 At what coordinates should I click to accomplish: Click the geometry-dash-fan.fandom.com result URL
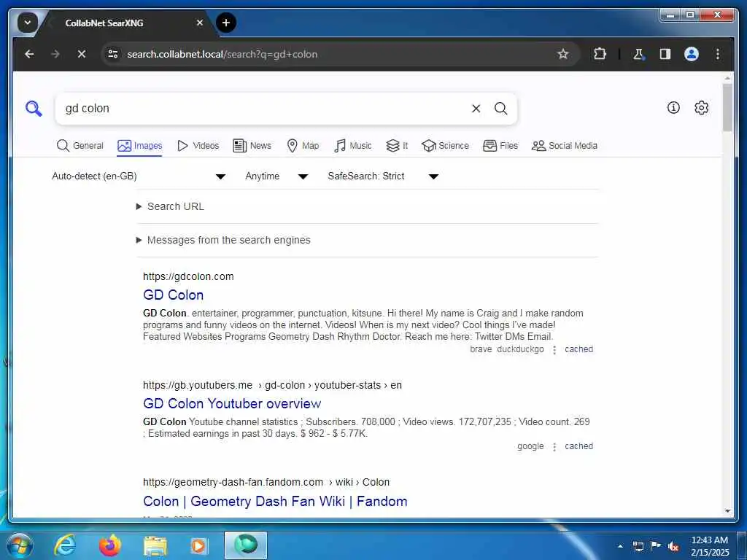(266, 483)
